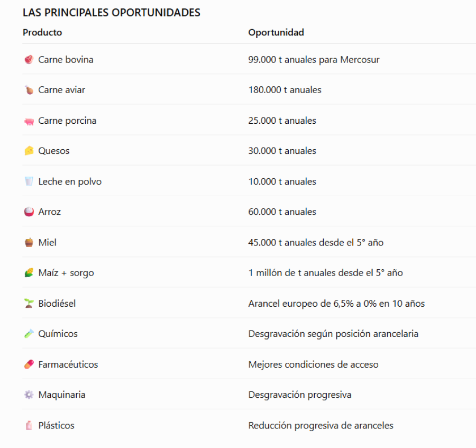Click the Producto column header

tap(42, 32)
